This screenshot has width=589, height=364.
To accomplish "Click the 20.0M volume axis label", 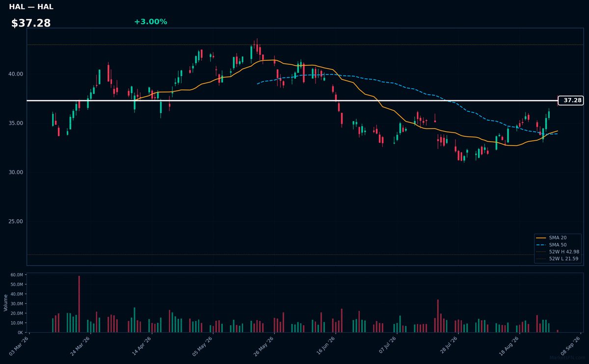I will coord(17,313).
